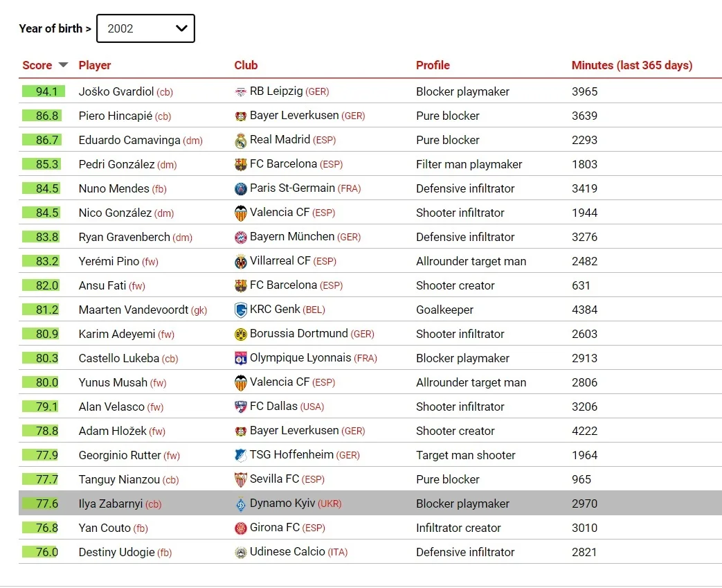Open the Year of birth dropdown
Screen dimensions: 722x588
coord(145,28)
